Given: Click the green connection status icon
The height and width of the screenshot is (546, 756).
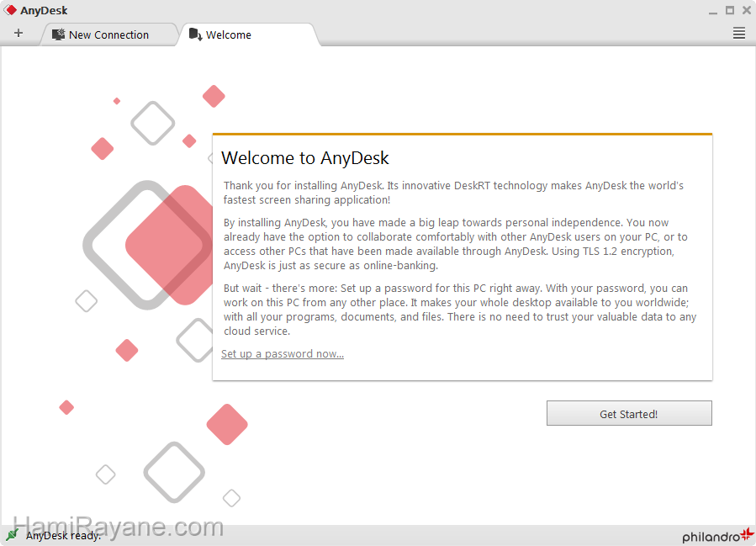Looking at the screenshot, I should [12, 534].
